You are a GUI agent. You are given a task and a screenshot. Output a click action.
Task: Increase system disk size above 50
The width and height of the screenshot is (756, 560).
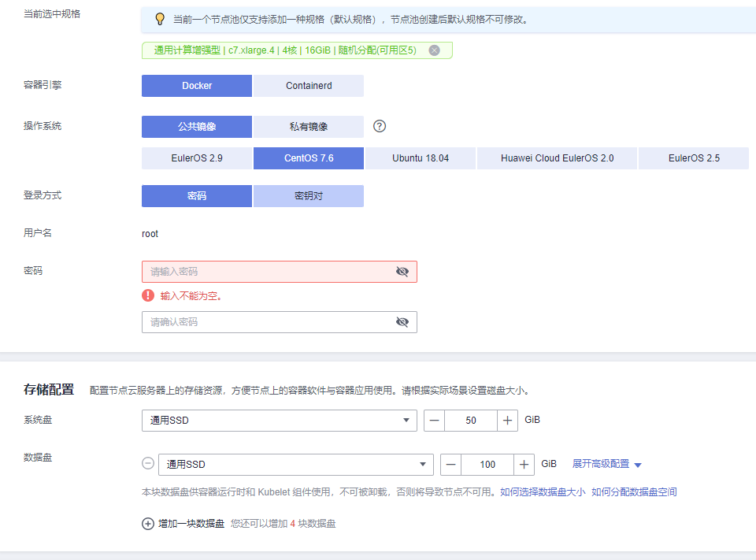pos(507,421)
